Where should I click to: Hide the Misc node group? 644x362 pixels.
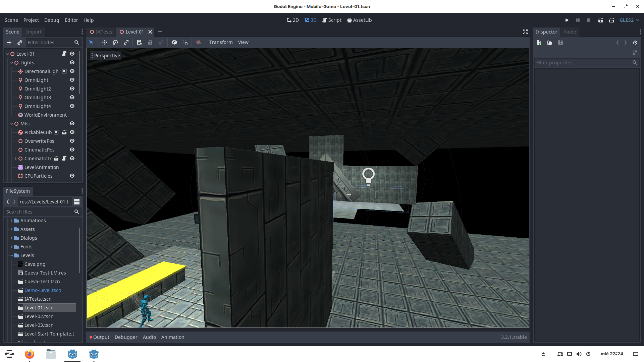(72, 123)
